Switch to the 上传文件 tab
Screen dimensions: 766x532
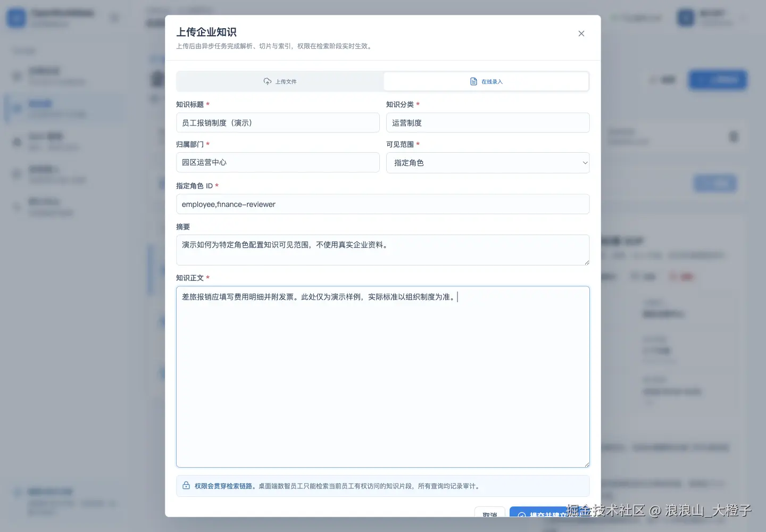pos(280,81)
